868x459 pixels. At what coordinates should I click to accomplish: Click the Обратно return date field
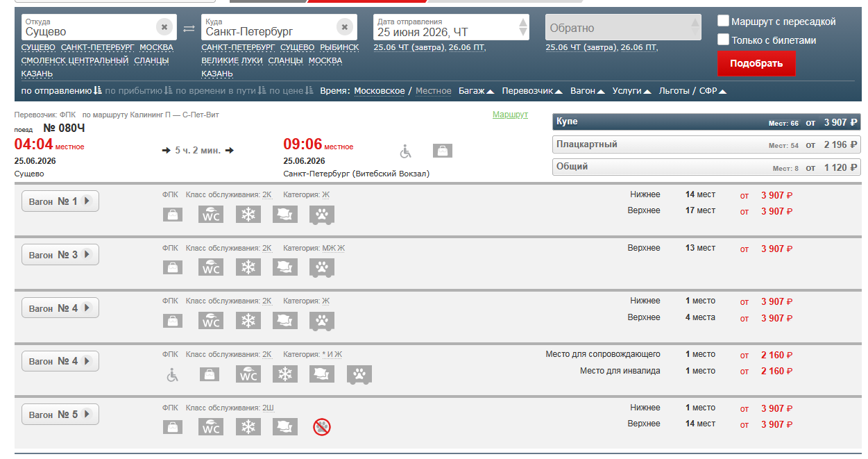coord(623,28)
